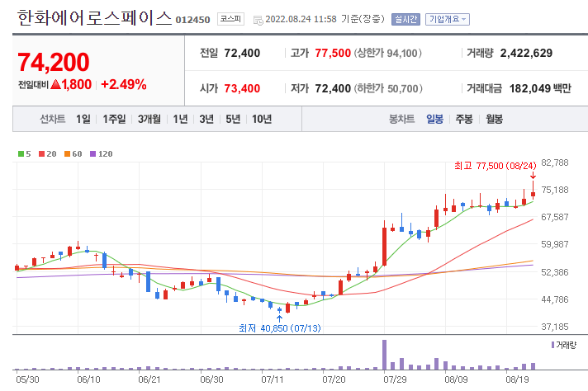Click the red up-triangle change indicator
The image size is (588, 391).
tap(55, 85)
